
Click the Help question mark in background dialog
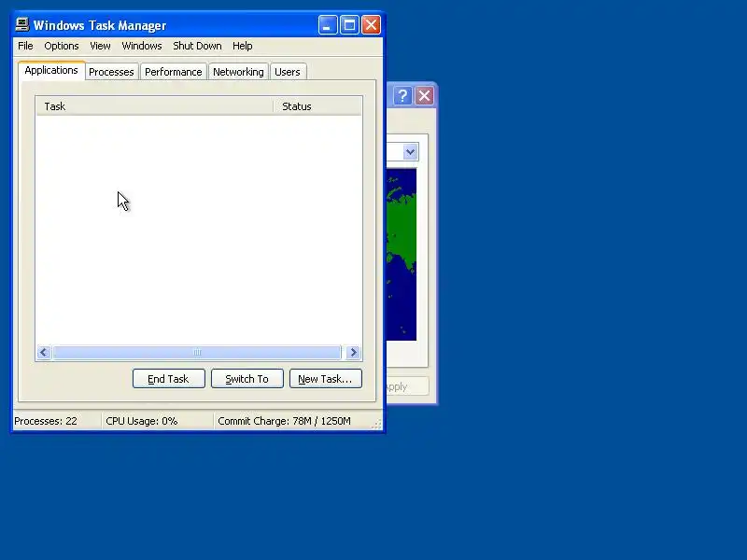[x=402, y=96]
